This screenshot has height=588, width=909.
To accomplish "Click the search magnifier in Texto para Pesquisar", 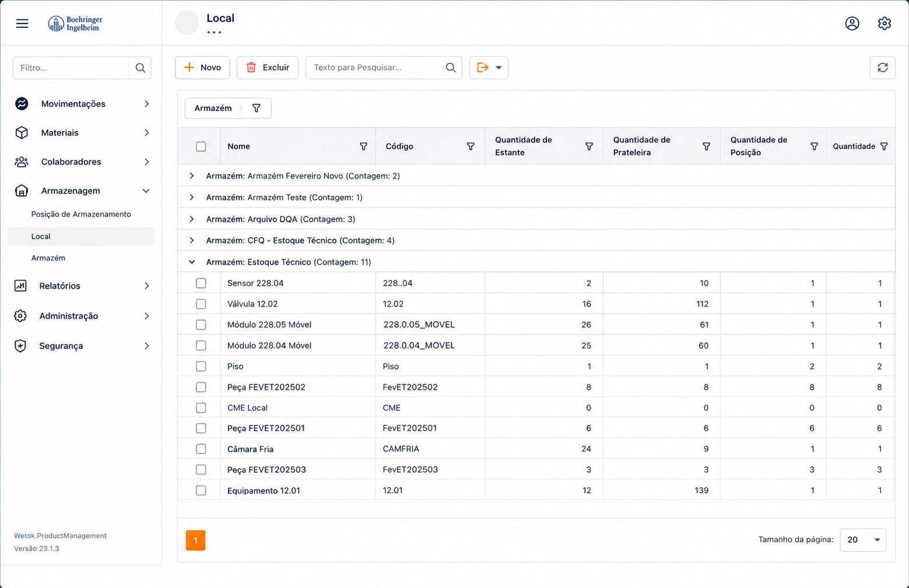I will [x=451, y=68].
